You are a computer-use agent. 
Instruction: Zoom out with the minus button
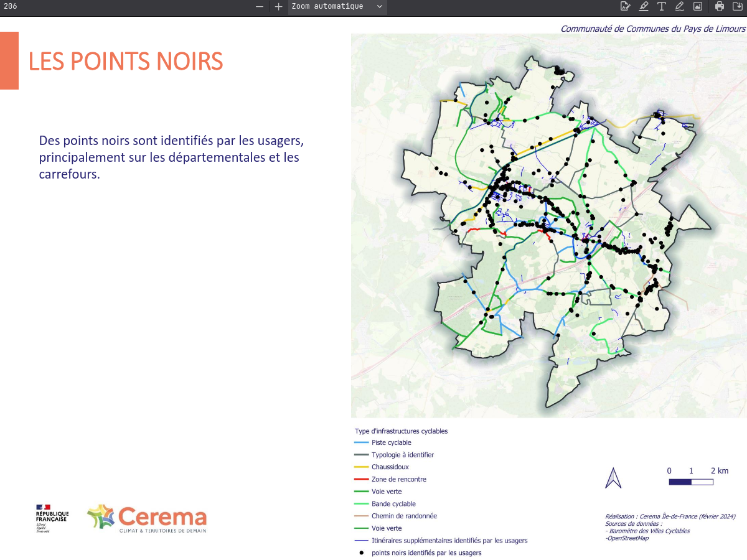tap(260, 6)
